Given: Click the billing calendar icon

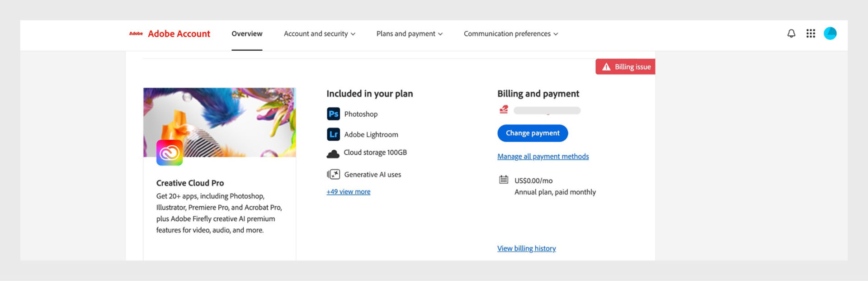Looking at the screenshot, I should click(x=504, y=180).
